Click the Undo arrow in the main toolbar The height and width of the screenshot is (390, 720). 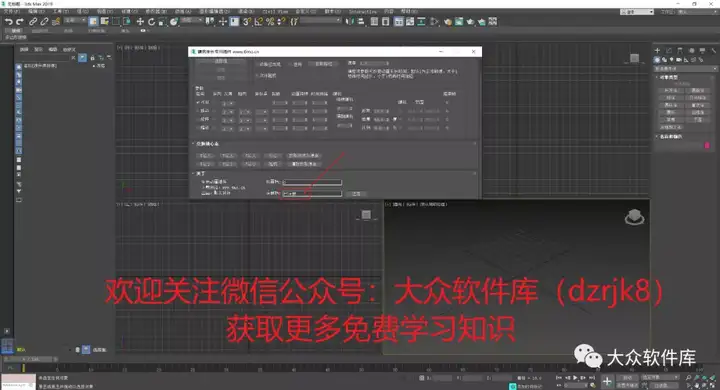(9, 22)
